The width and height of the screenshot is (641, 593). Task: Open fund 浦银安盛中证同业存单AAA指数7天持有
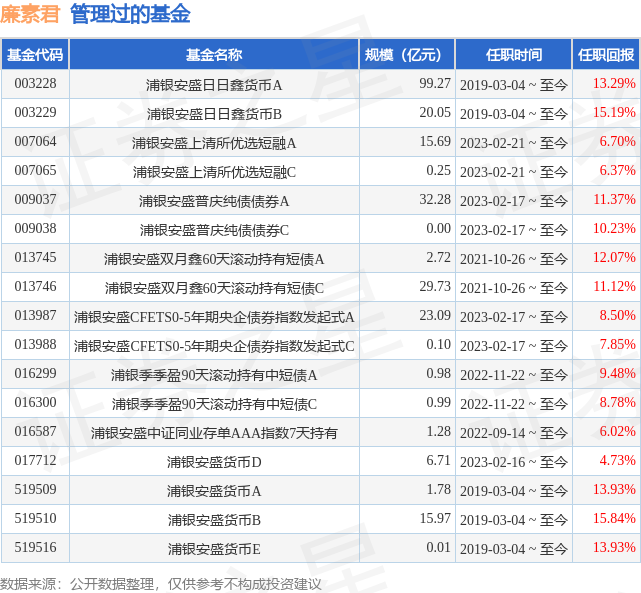coord(214,432)
